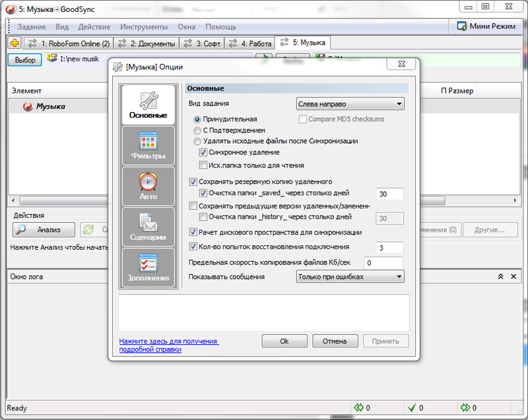The width and height of the screenshot is (528, 420).
Task: Select Удалять исходные файлы после Синхронизации option
Action: (197, 141)
